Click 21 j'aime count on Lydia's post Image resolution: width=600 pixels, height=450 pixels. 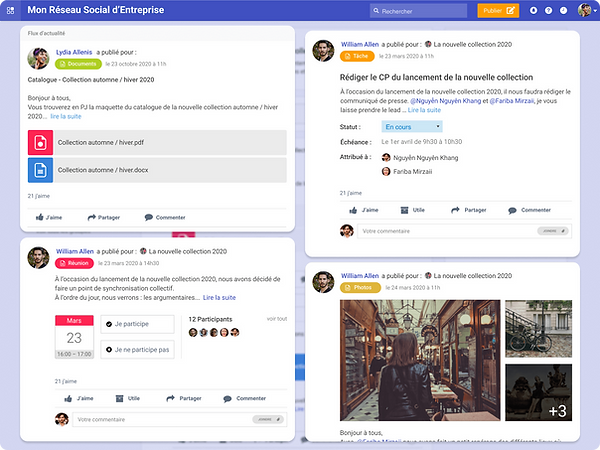click(39, 196)
